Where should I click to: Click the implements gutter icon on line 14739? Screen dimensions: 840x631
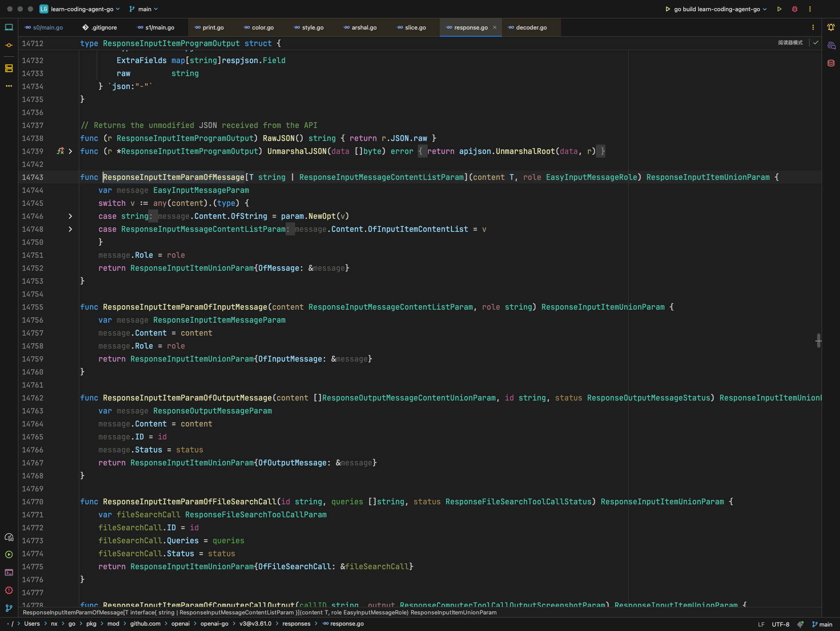pos(60,151)
